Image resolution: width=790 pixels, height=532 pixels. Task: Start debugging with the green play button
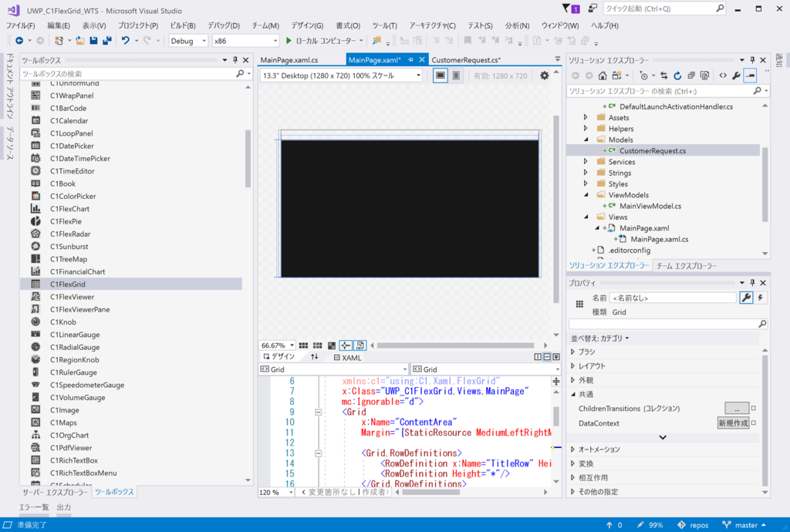[x=289, y=41]
